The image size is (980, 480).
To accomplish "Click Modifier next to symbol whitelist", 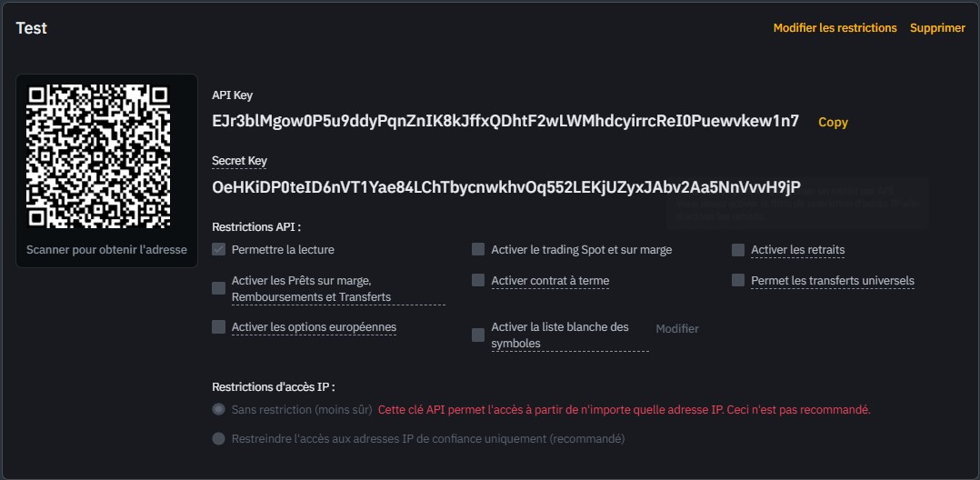I will pyautogui.click(x=677, y=328).
